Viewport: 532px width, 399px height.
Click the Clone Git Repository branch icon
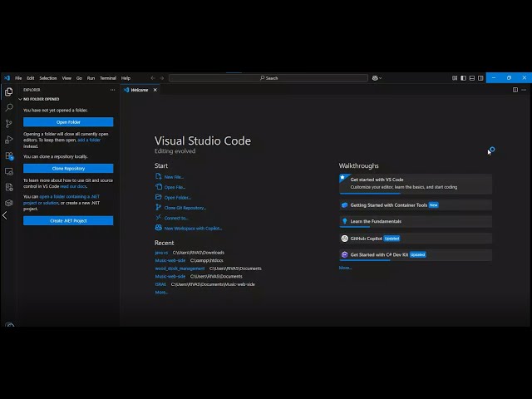(159, 207)
